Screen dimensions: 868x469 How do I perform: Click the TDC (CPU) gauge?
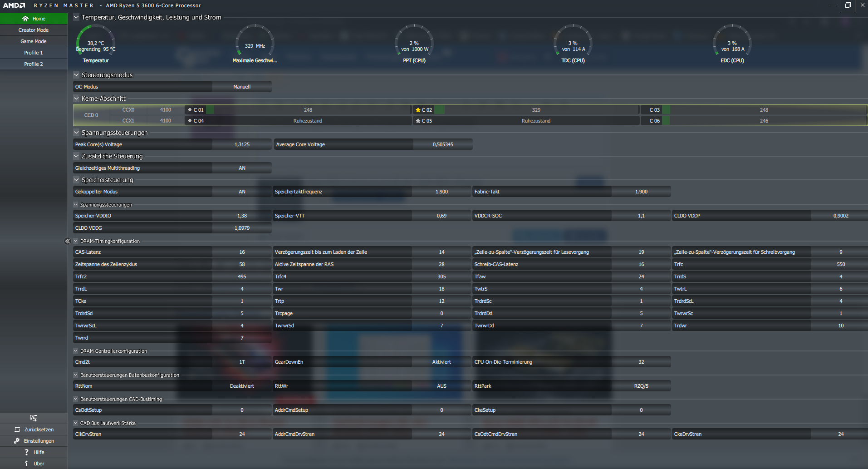point(573,44)
